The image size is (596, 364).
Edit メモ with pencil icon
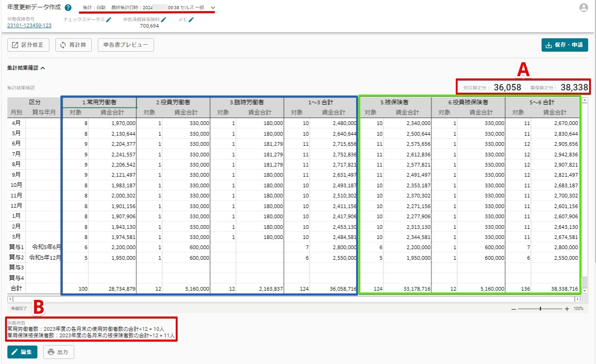click(191, 19)
